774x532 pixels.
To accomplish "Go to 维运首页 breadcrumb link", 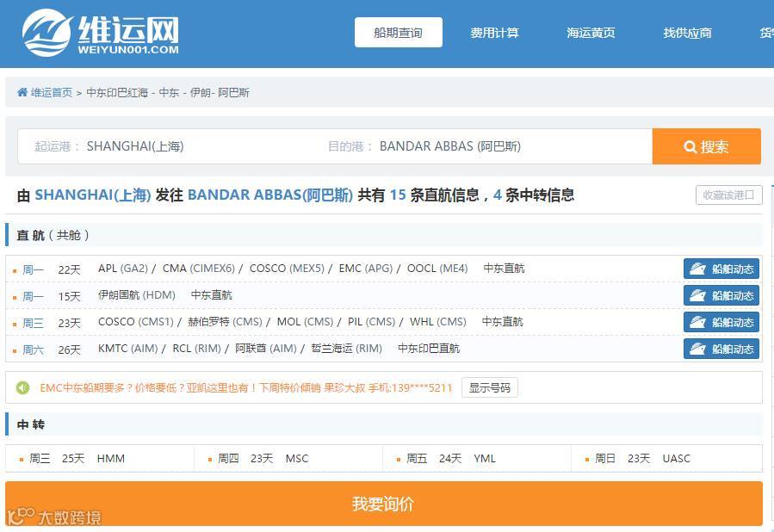I will 52,92.
